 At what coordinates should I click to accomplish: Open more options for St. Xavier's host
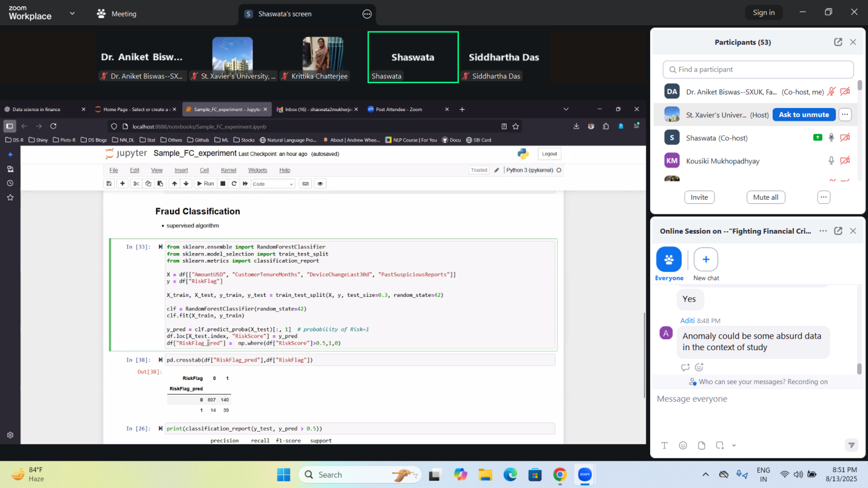pyautogui.click(x=844, y=115)
